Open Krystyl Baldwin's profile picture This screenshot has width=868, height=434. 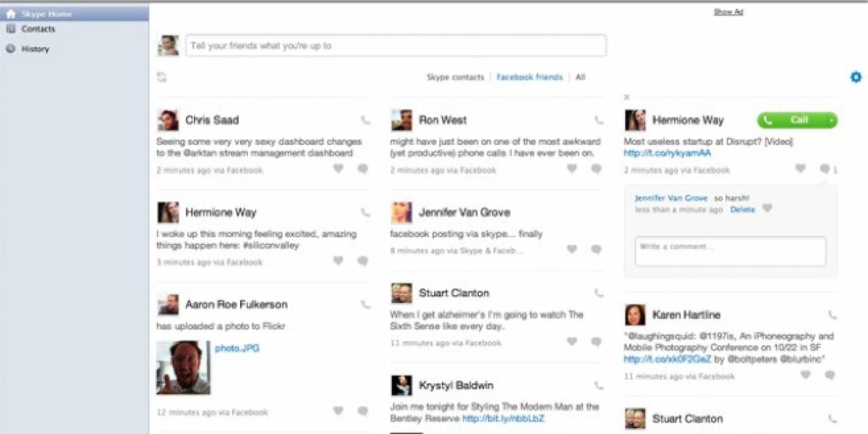(x=401, y=386)
